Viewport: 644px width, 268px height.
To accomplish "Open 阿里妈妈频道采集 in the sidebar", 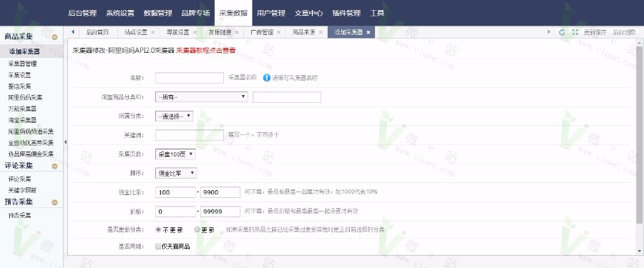I will [31, 131].
